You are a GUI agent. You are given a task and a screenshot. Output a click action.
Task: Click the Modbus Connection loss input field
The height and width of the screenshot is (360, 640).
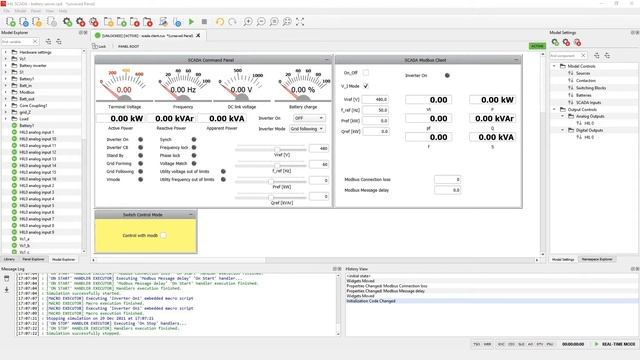pyautogui.click(x=447, y=179)
